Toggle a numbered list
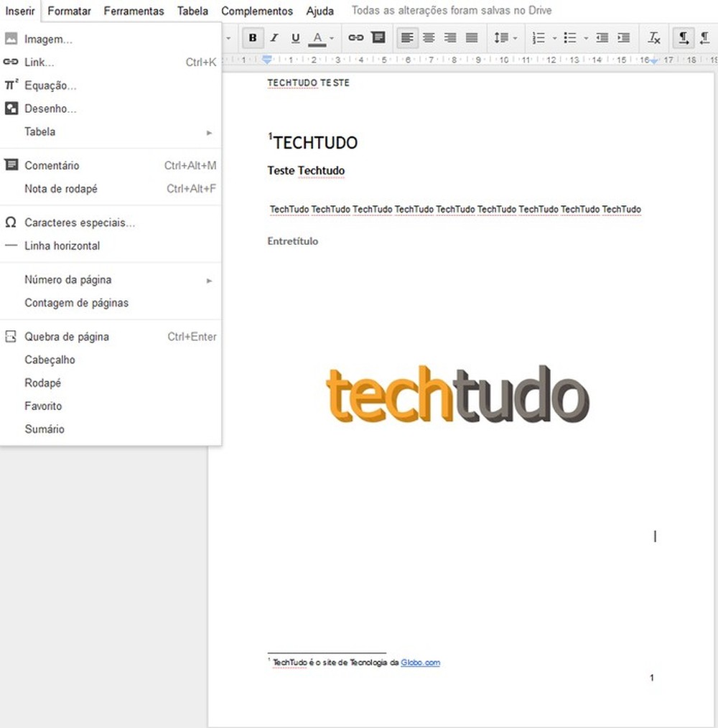 (538, 37)
